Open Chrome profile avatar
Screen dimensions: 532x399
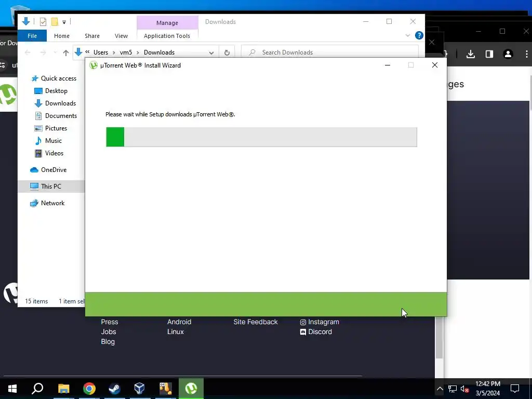(x=508, y=54)
